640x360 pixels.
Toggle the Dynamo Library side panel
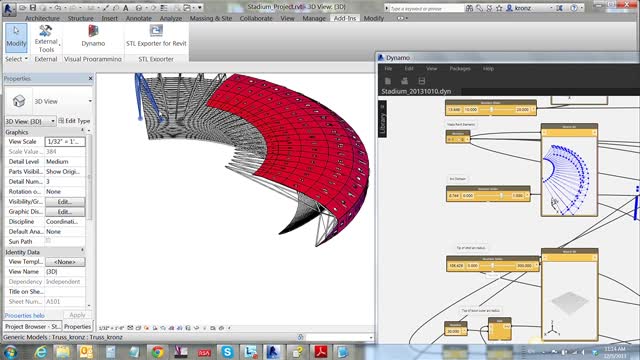click(382, 119)
